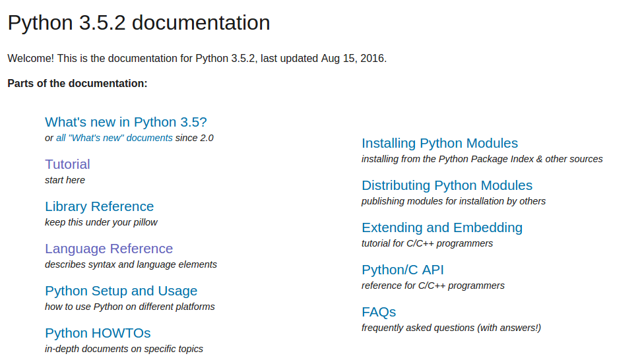Open the Python/C API reference link
Image resolution: width=644 pixels, height=362 pixels.
coord(402,270)
